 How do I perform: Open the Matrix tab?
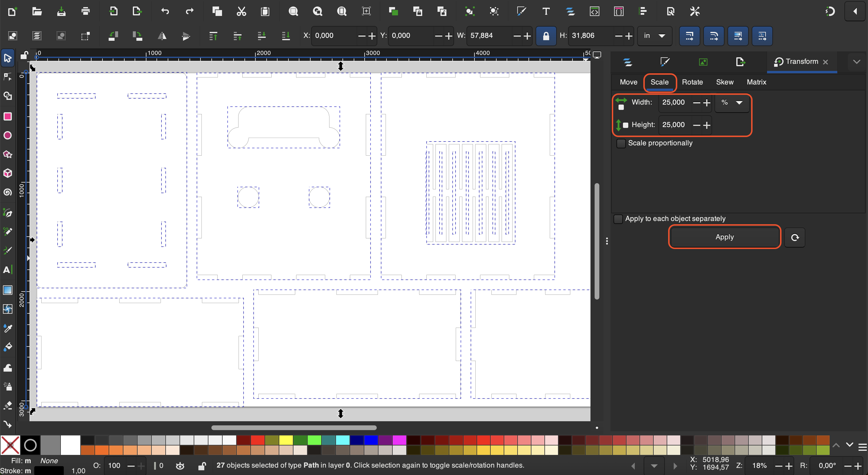click(x=756, y=82)
